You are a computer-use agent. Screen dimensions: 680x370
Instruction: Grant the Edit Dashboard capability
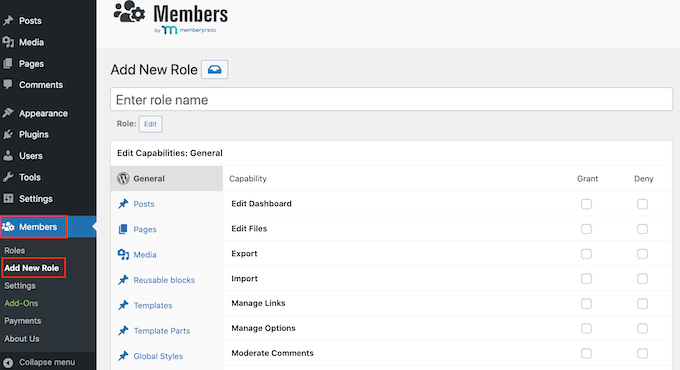[586, 204]
